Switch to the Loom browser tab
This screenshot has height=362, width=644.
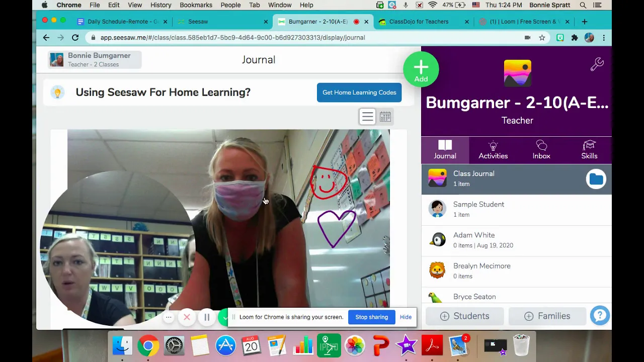(x=523, y=22)
